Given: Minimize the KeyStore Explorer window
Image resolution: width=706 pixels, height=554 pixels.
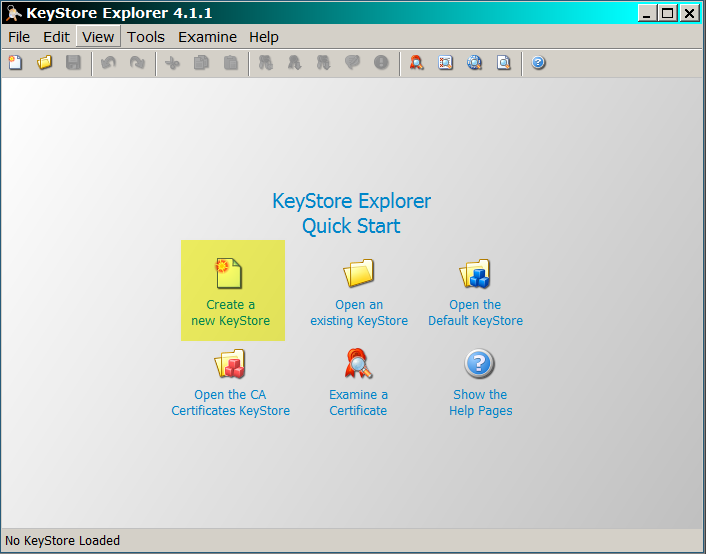Looking at the screenshot, I should [647, 13].
